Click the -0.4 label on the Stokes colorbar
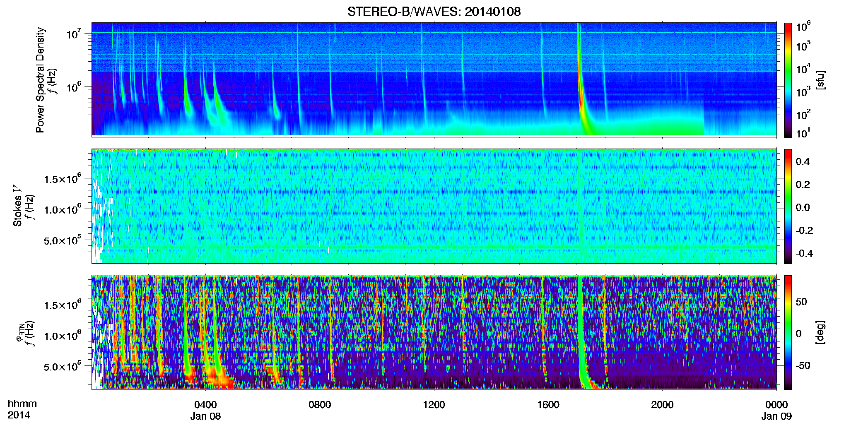This screenshot has height=447, width=868. click(x=804, y=253)
